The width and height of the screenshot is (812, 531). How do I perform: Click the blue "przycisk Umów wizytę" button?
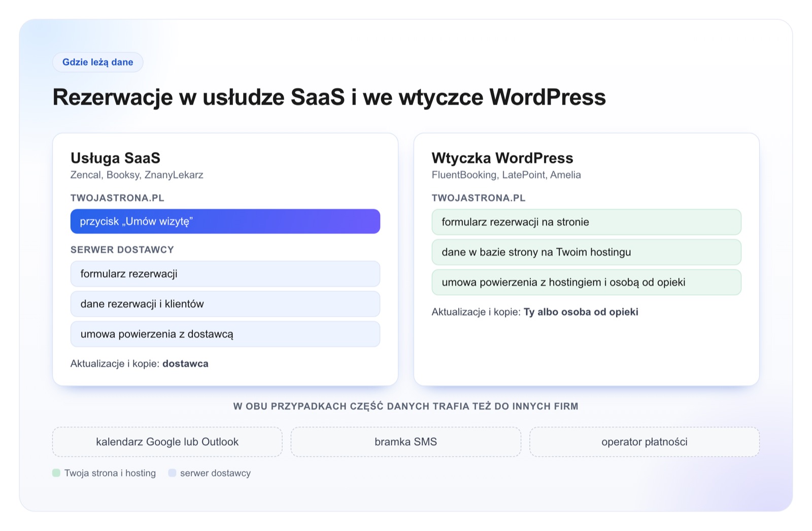click(x=225, y=221)
